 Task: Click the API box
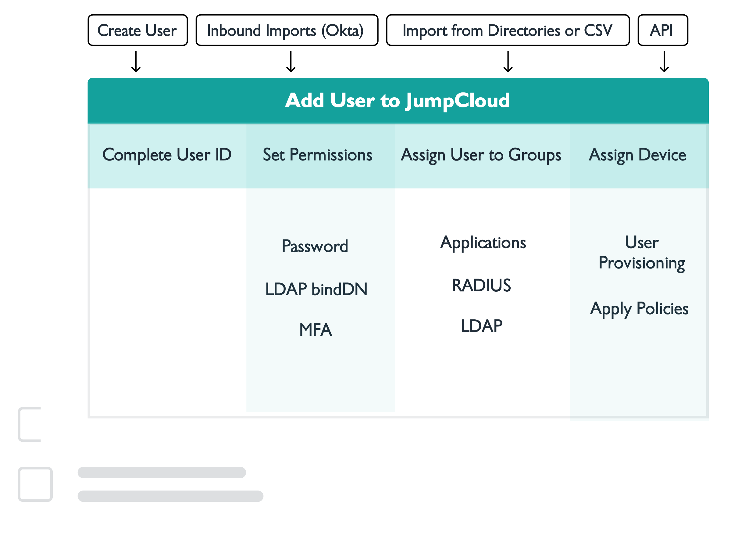coord(662,30)
